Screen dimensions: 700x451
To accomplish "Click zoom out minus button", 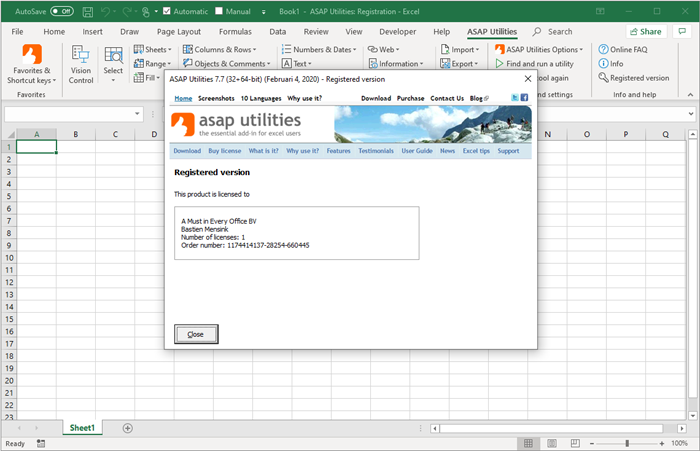I will 592,443.
